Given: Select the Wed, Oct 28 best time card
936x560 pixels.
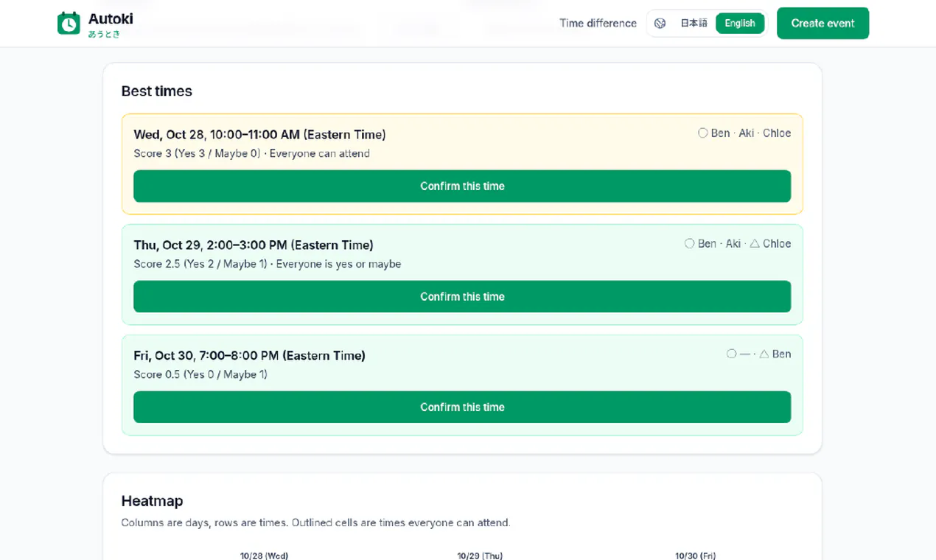Looking at the screenshot, I should pyautogui.click(x=462, y=164).
